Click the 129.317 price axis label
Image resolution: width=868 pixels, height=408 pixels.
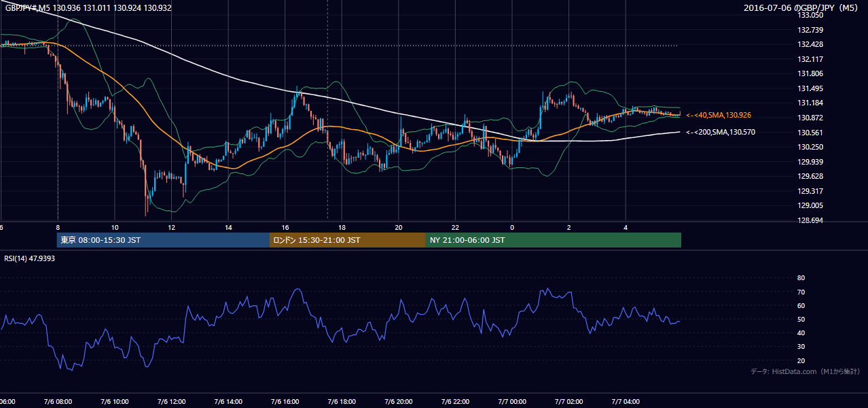811,191
